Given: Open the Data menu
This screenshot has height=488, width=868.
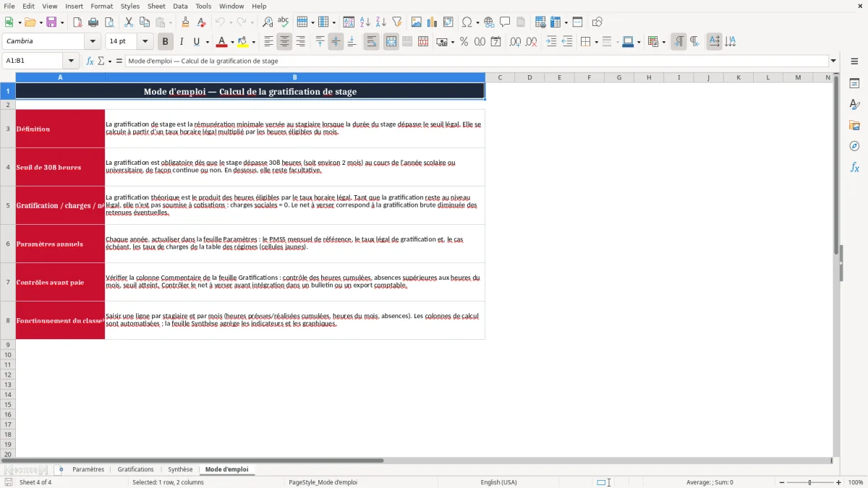Looking at the screenshot, I should coord(180,6).
